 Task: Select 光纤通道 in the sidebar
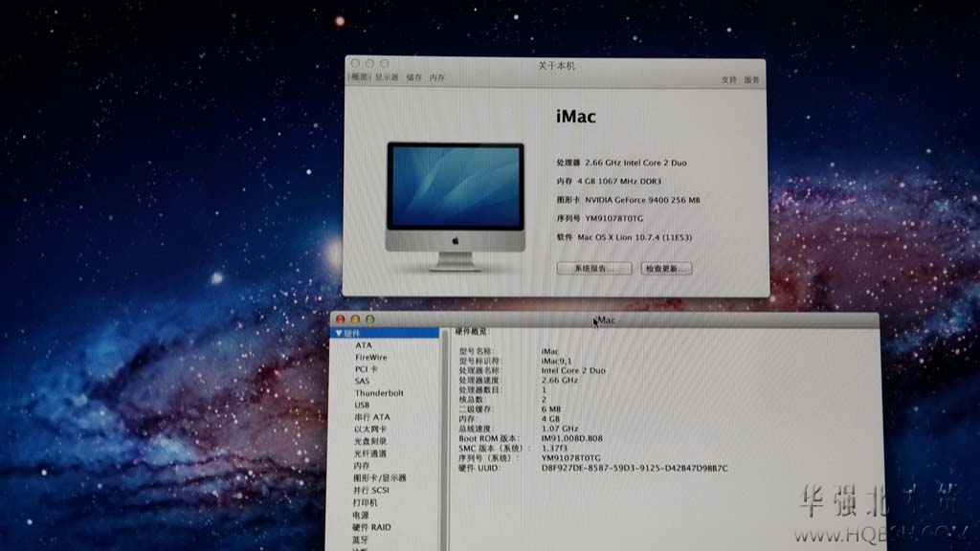[370, 453]
